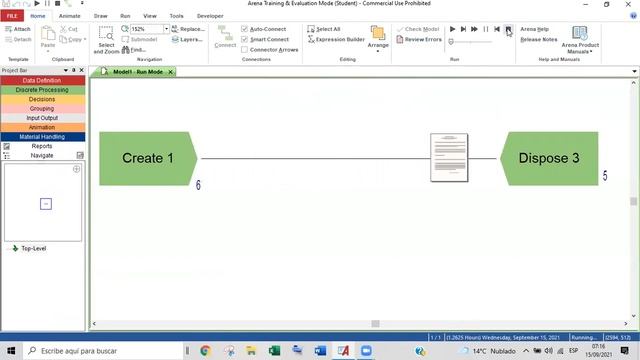Enable the Connector Arrows checkbox
Viewport: 640px width, 360px height.
[x=244, y=49]
